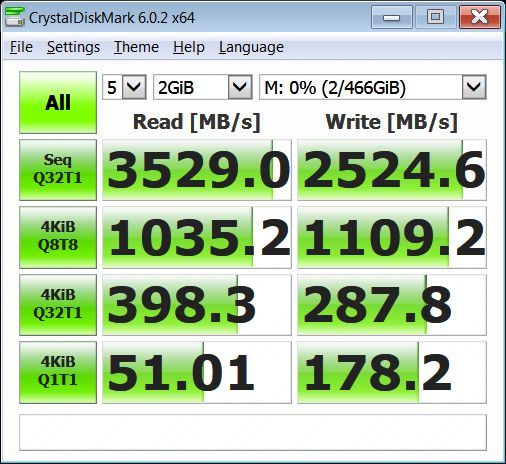
Task: Click the Seq write result 2524.6
Action: click(x=392, y=170)
